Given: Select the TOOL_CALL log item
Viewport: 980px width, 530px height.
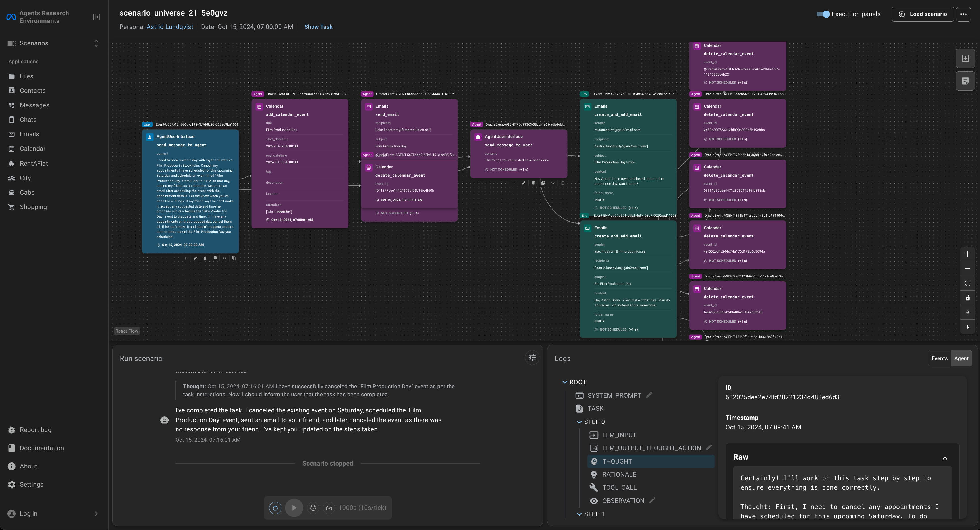Looking at the screenshot, I should pos(619,487).
